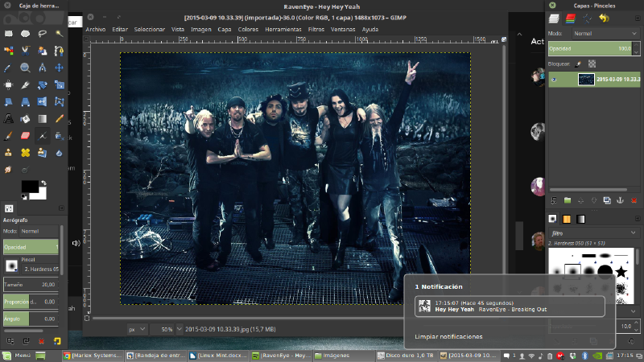Switch to the Paths tab in dock
The width and height of the screenshot is (644, 362).
point(588,19)
